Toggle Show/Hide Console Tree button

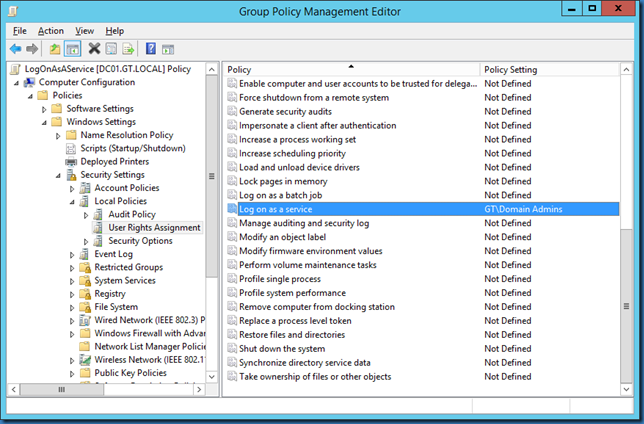pos(72,48)
